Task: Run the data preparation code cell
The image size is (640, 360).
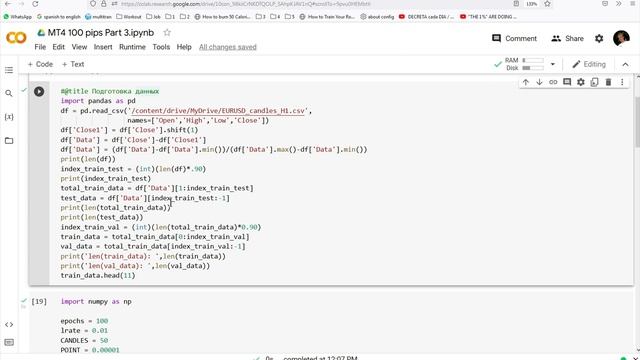Action: point(39,91)
